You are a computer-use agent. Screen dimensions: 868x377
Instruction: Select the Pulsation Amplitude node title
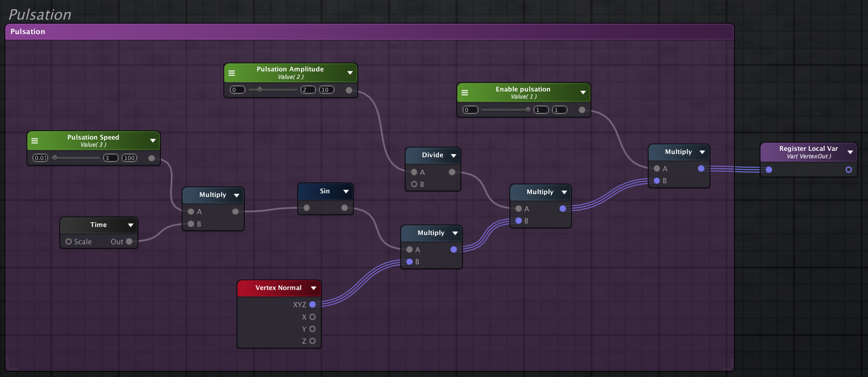(290, 69)
